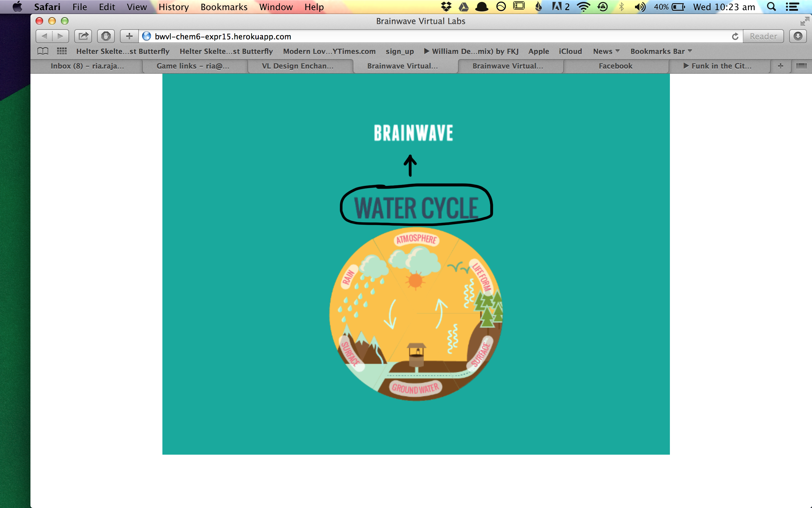Click the water cycle circular illustration
This screenshot has width=812, height=508.
pos(416,314)
